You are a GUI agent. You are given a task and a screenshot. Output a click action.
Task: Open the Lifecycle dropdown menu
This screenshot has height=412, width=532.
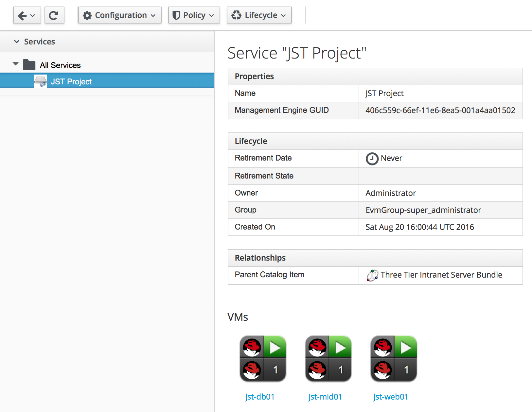pos(259,15)
